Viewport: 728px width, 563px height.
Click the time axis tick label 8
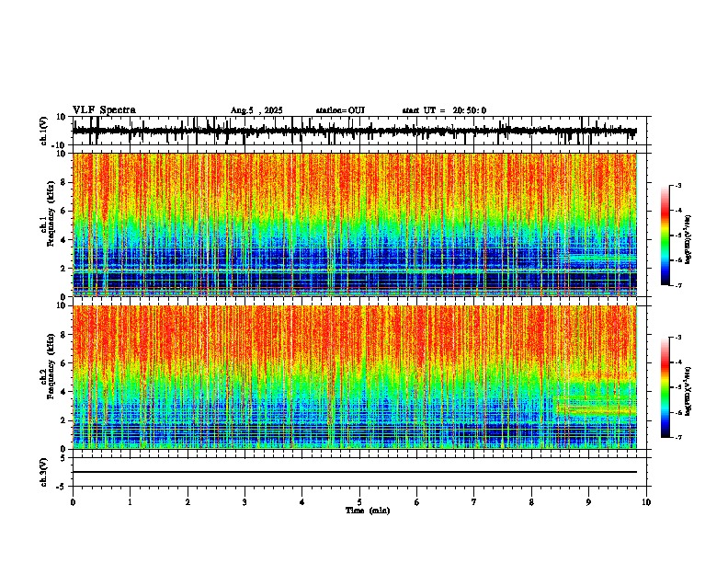pyautogui.click(x=531, y=502)
